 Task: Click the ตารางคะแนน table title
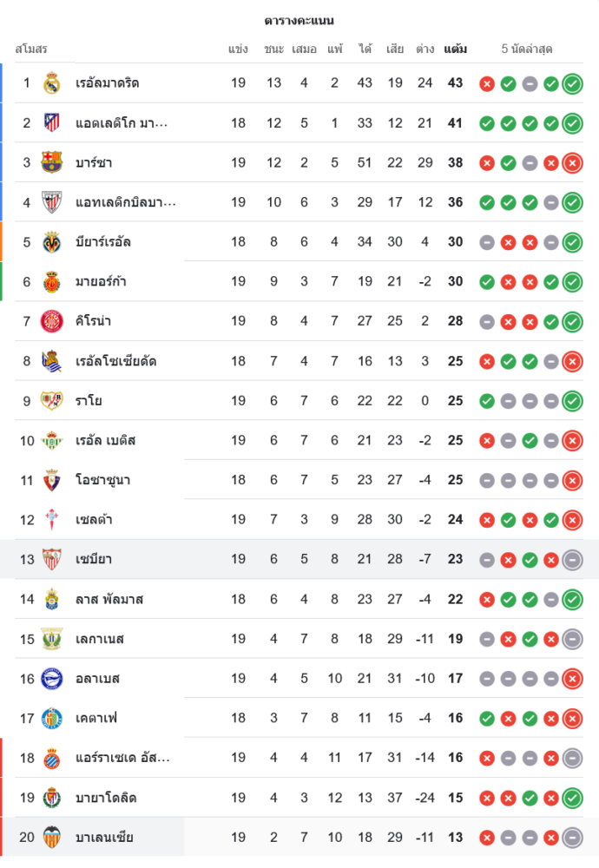(299, 21)
